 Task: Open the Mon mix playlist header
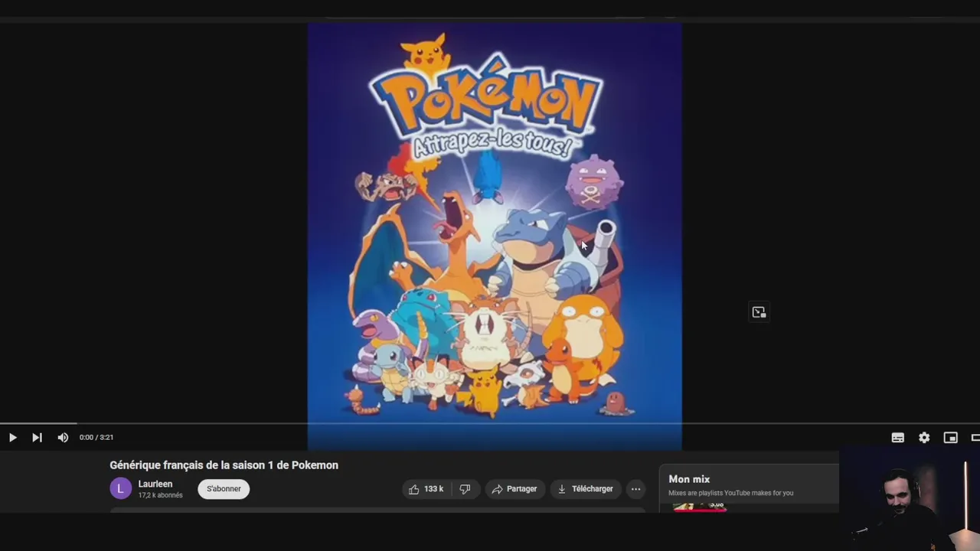click(x=689, y=479)
